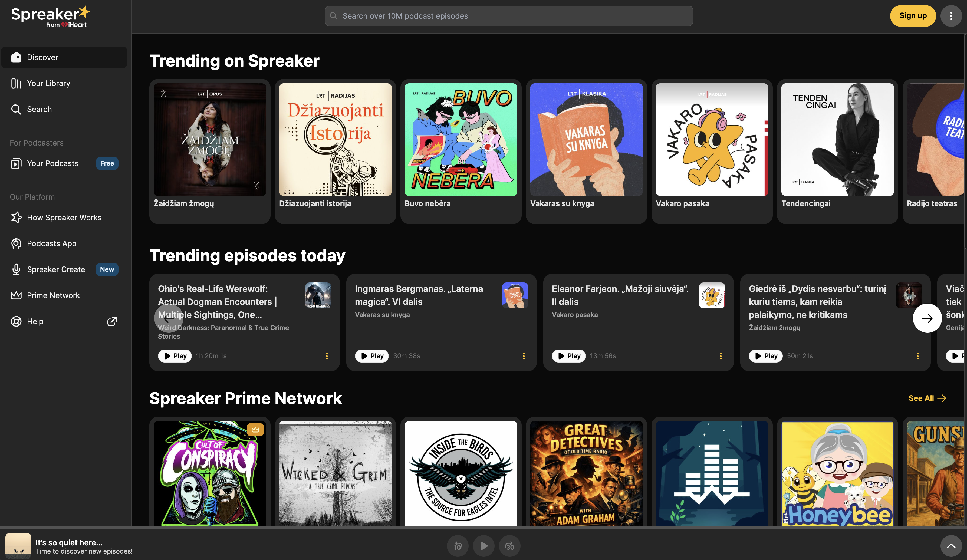The width and height of the screenshot is (967, 560).
Task: Click the How Spreaker Works icon
Action: [17, 217]
